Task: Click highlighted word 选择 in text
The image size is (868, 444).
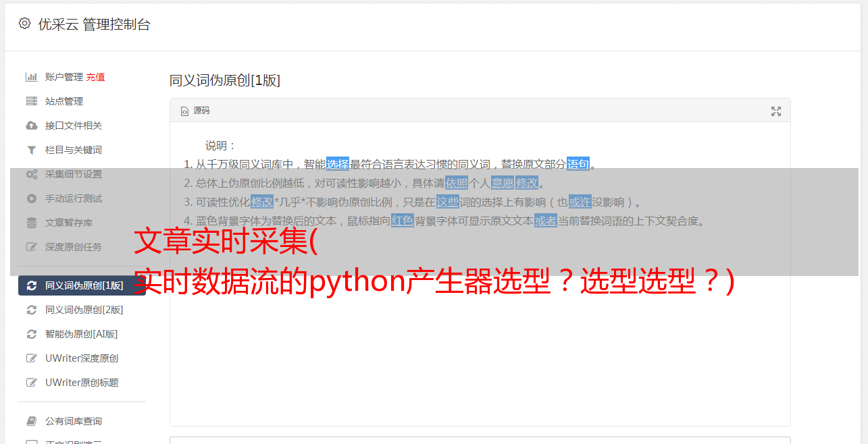Action: pyautogui.click(x=338, y=164)
